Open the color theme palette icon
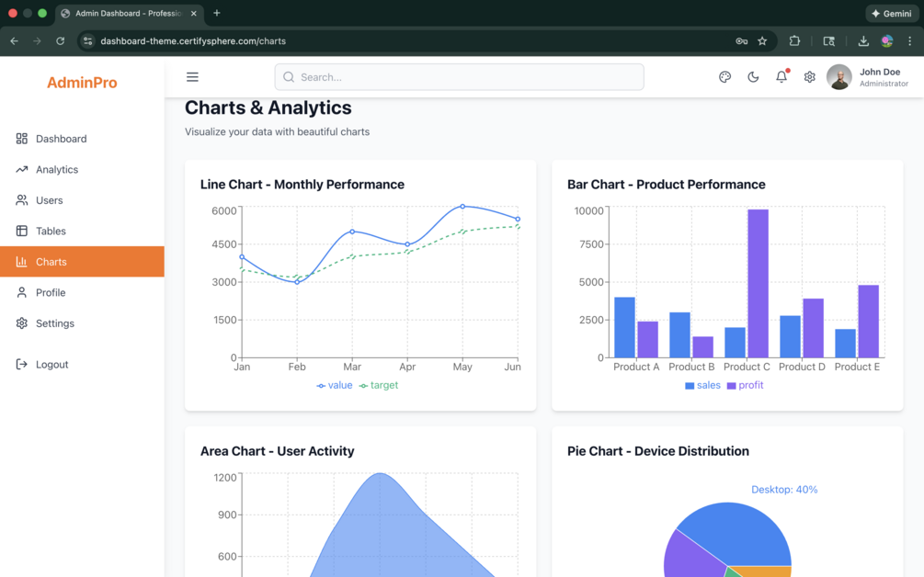The image size is (924, 577). point(724,77)
